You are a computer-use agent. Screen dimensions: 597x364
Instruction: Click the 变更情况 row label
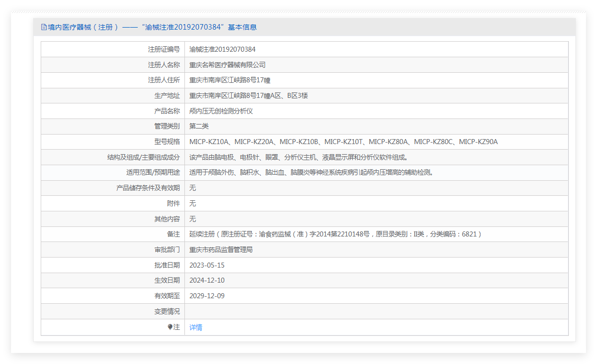tap(167, 311)
